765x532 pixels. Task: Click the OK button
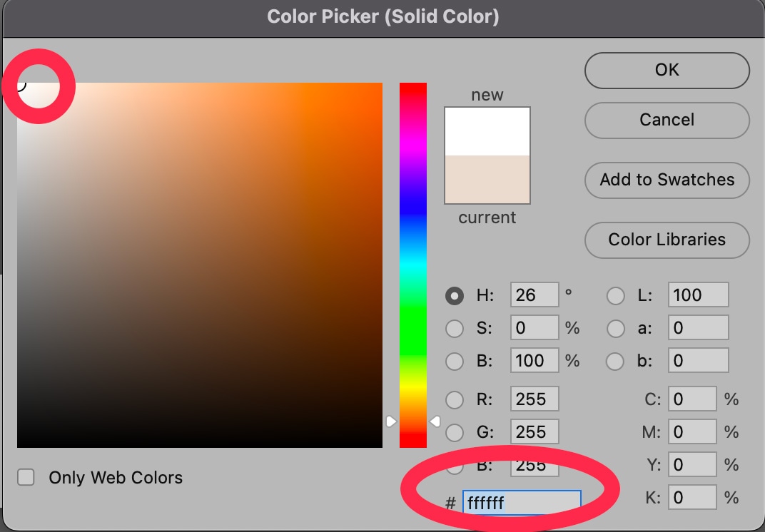(667, 70)
